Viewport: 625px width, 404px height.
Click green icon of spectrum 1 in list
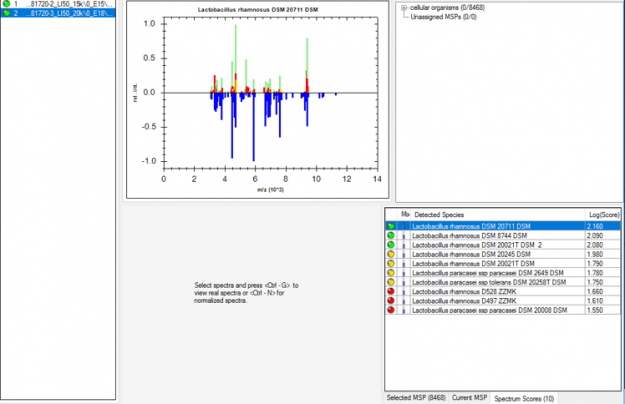pyautogui.click(x=6, y=5)
